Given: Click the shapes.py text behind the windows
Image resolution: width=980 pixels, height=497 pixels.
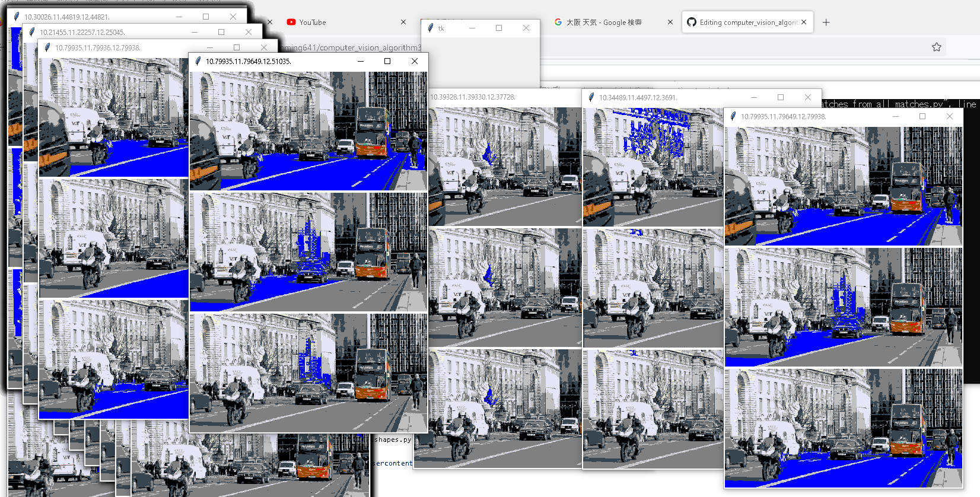Looking at the screenshot, I should 393,439.
